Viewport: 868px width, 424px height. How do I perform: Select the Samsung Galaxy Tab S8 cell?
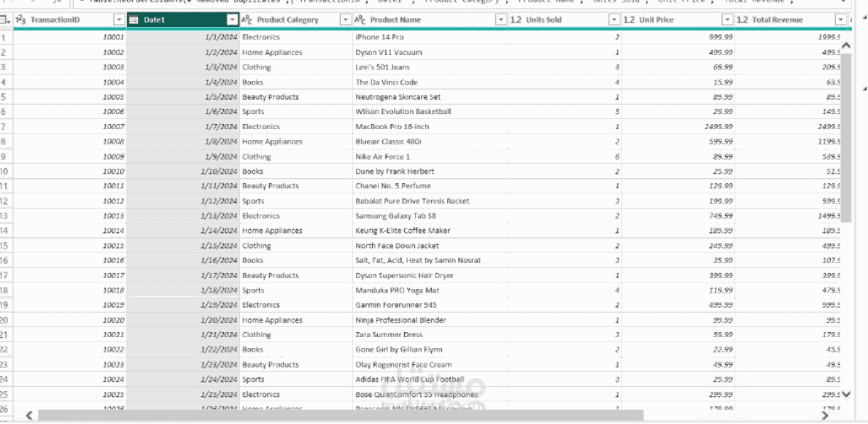click(430, 216)
